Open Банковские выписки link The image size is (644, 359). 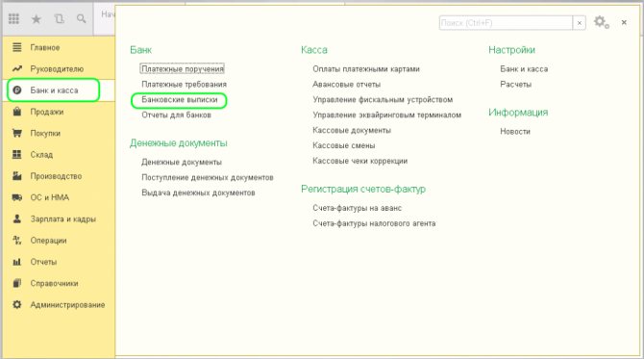[x=180, y=99]
